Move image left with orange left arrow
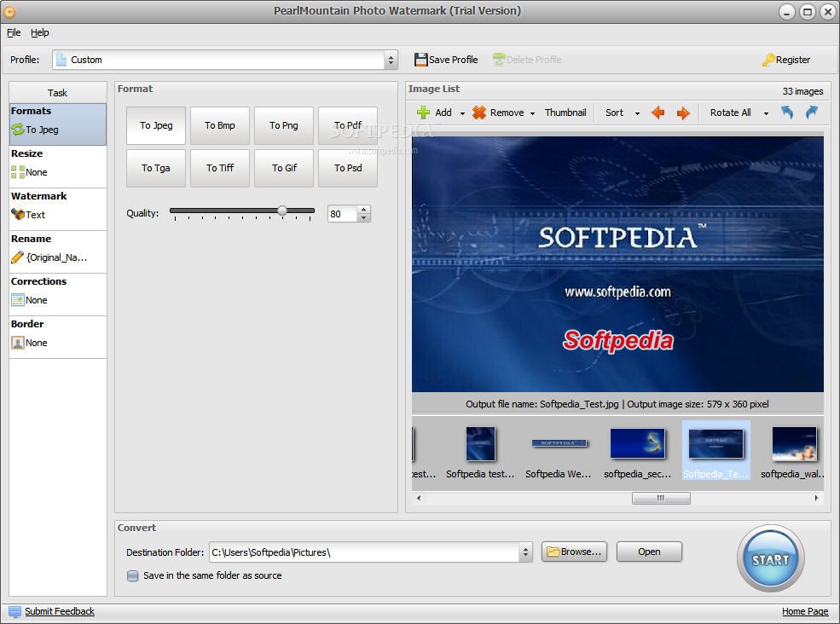The height and width of the screenshot is (624, 840). coord(658,113)
